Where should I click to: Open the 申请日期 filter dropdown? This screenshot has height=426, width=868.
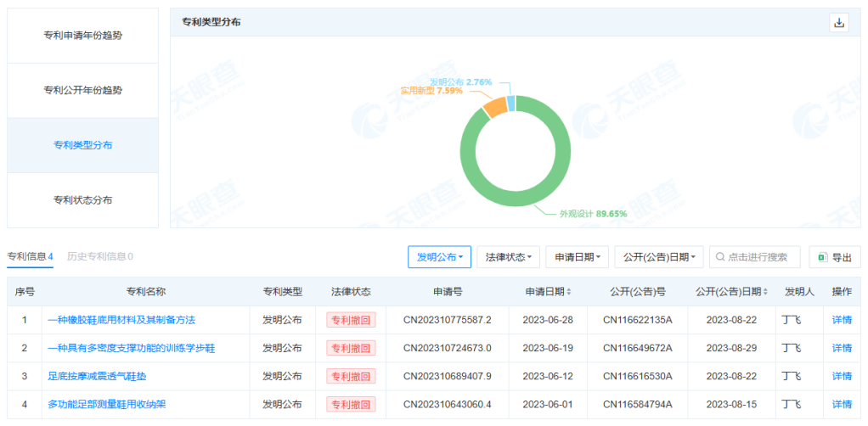coord(577,257)
